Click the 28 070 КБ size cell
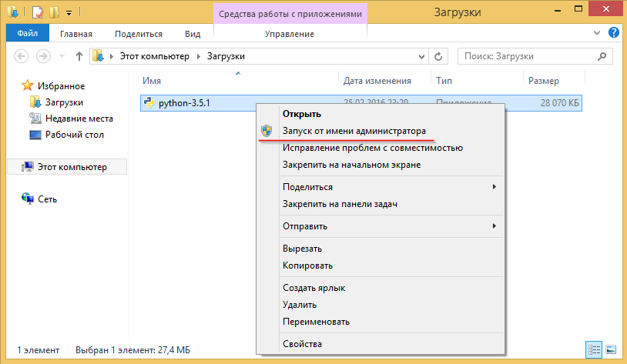 point(559,103)
